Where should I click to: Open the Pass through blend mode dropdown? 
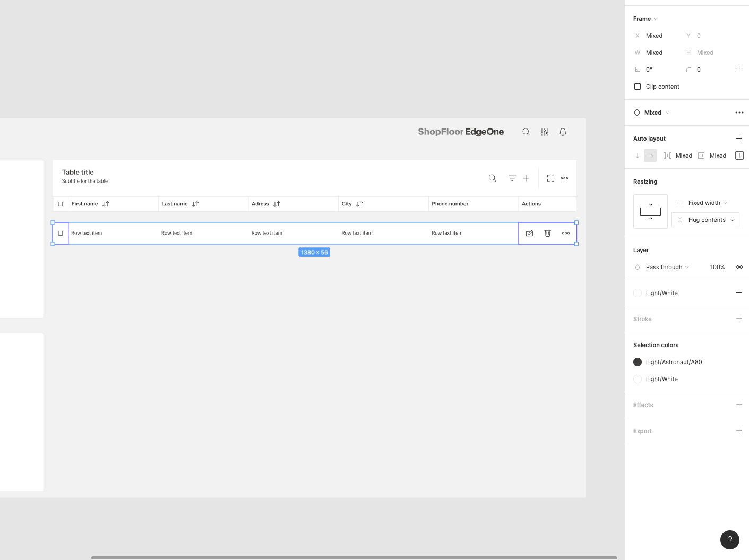tap(667, 267)
